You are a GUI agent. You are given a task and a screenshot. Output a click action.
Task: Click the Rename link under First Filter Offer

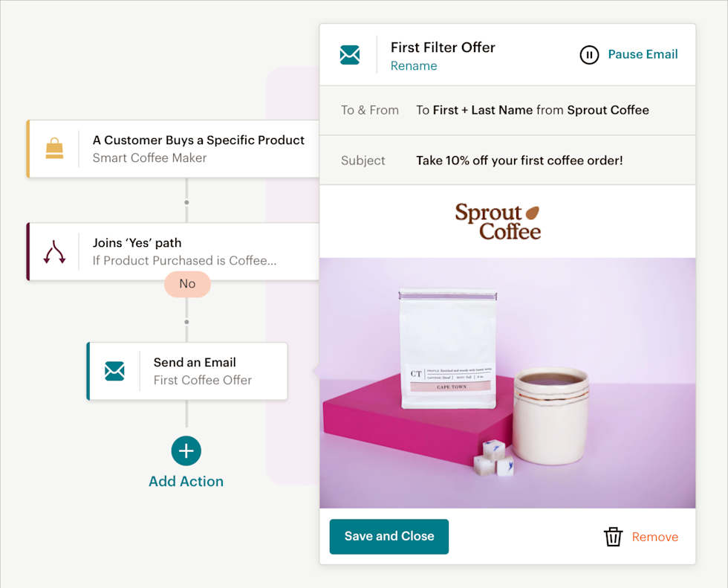(x=414, y=66)
